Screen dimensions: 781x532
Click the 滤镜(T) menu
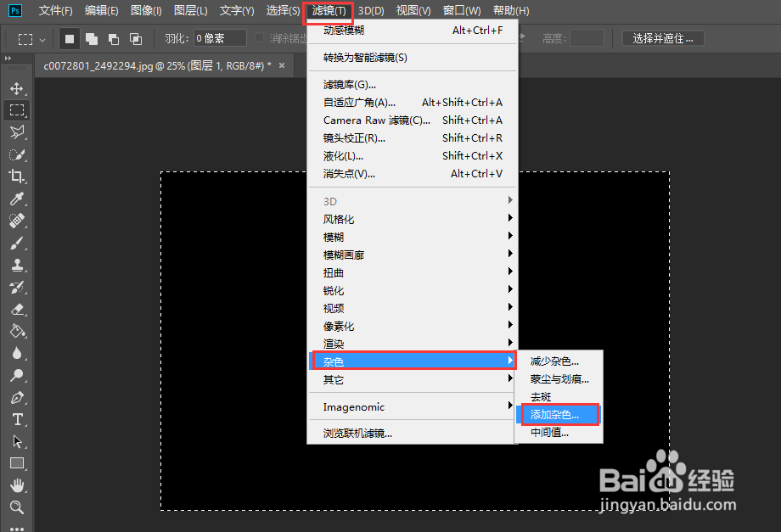click(329, 11)
